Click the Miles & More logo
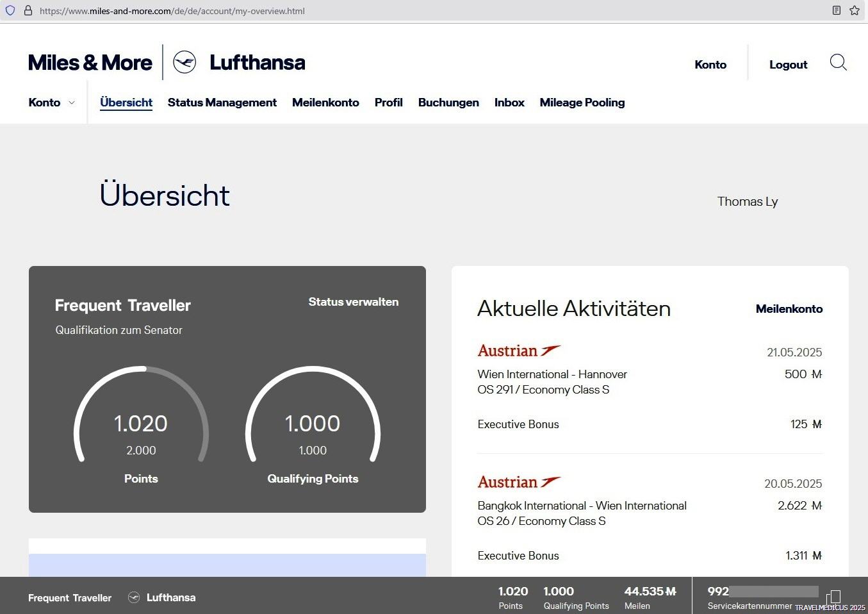868x614 pixels. (90, 63)
